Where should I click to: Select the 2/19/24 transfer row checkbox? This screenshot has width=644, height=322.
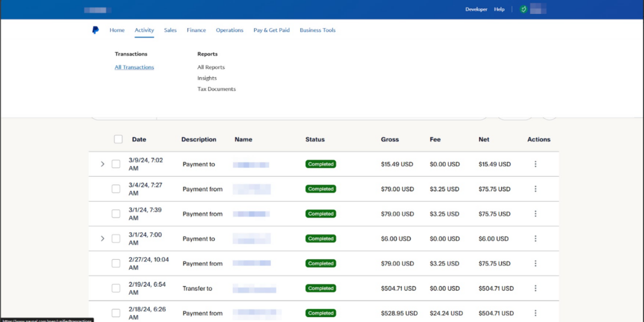pos(116,289)
